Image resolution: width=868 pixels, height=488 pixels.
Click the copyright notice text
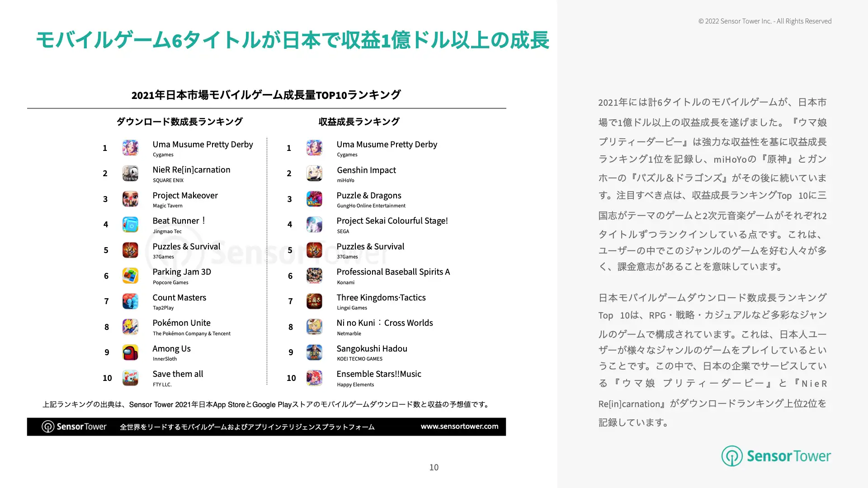(765, 21)
